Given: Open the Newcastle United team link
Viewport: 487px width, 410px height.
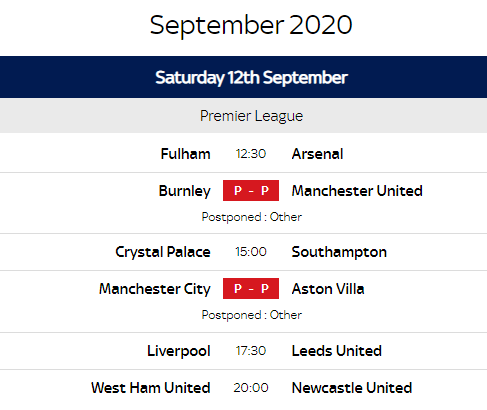Looking at the screenshot, I should 352,388.
